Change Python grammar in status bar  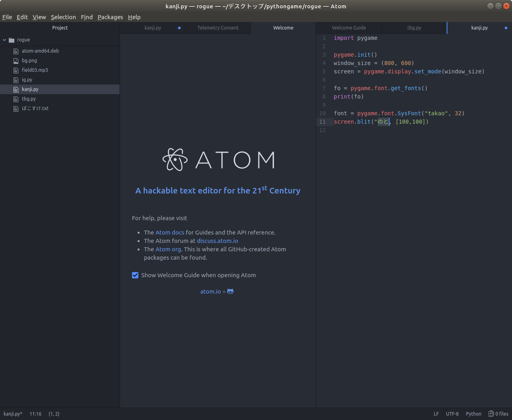click(474, 414)
